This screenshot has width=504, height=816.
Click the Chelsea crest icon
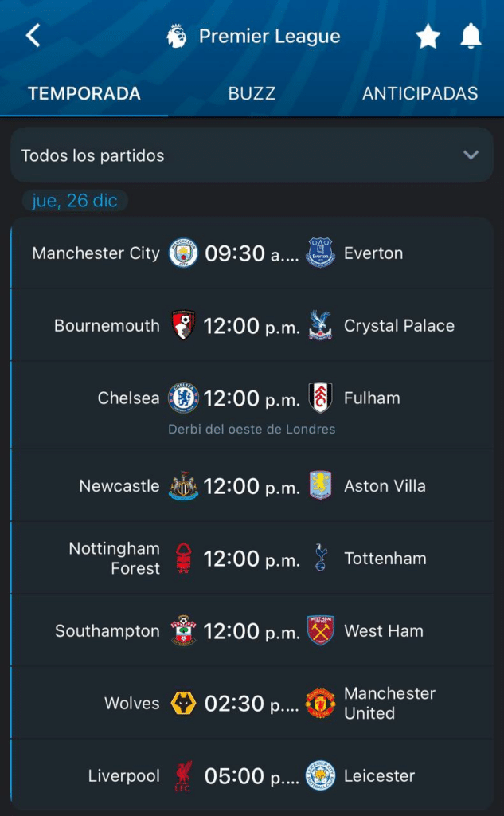coord(182,398)
